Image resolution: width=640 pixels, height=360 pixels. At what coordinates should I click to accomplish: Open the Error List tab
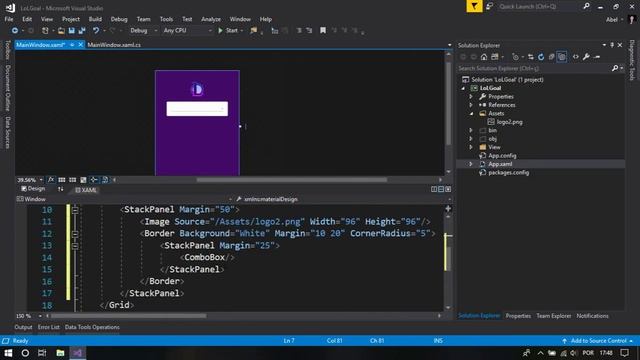(x=49, y=327)
